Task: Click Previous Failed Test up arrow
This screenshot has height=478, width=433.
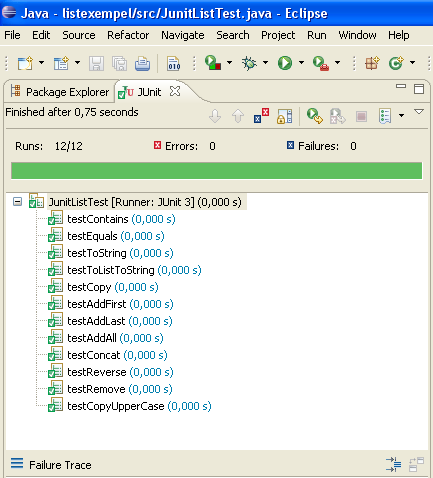Action: point(238,116)
